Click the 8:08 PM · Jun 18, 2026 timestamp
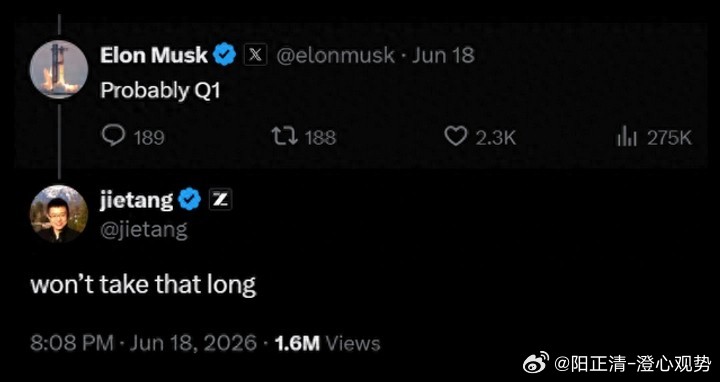The width and height of the screenshot is (720, 382). pos(144,343)
